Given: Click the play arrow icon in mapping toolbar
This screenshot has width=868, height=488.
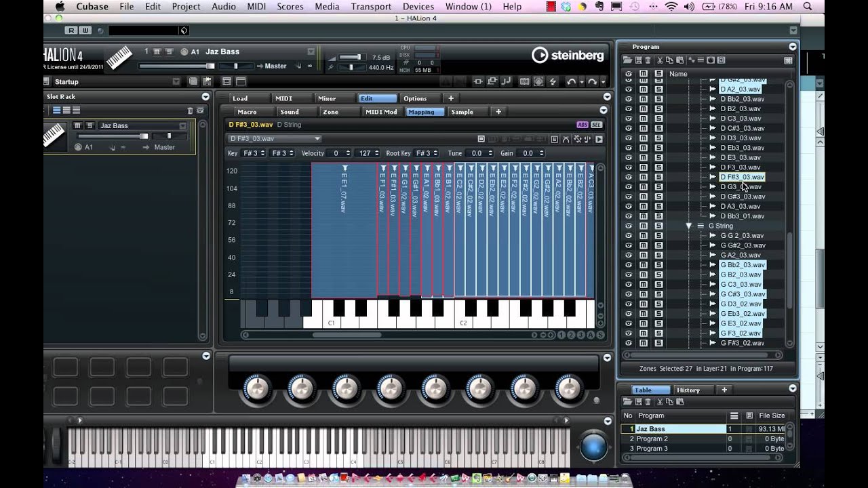Looking at the screenshot, I should pos(599,139).
